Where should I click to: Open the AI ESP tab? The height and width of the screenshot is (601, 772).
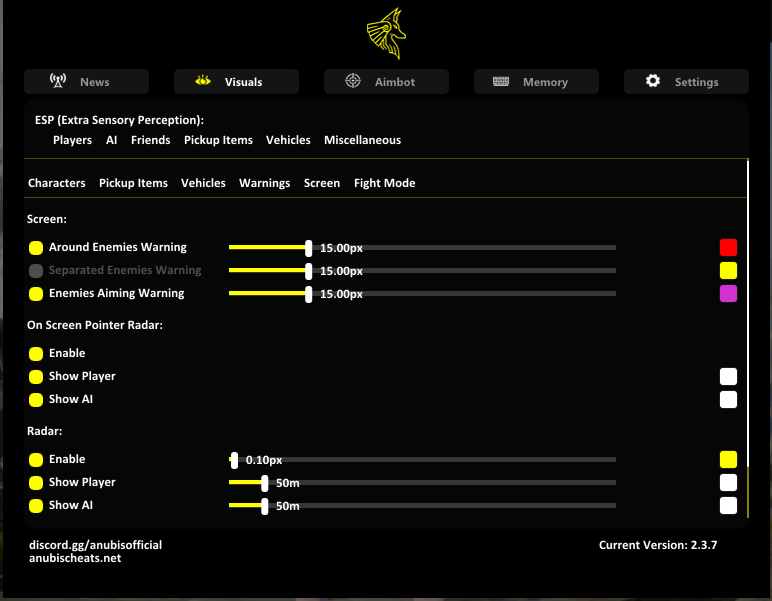(x=112, y=140)
